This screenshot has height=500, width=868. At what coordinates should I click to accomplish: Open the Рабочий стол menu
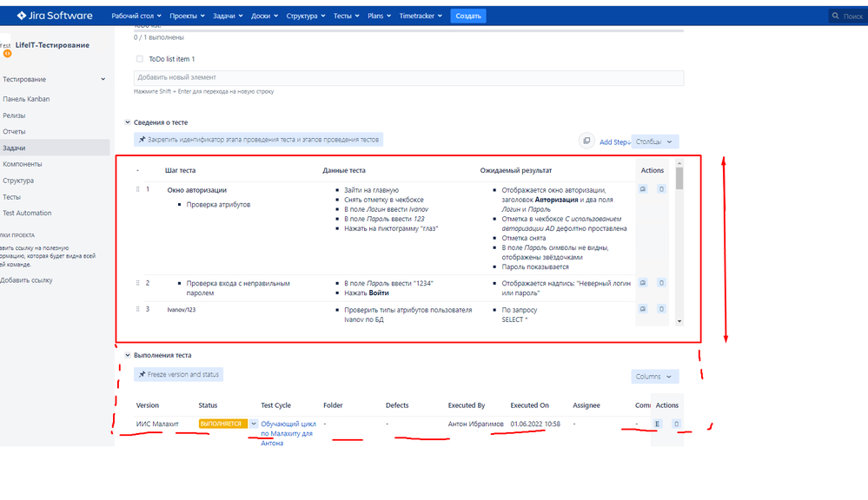coord(136,16)
